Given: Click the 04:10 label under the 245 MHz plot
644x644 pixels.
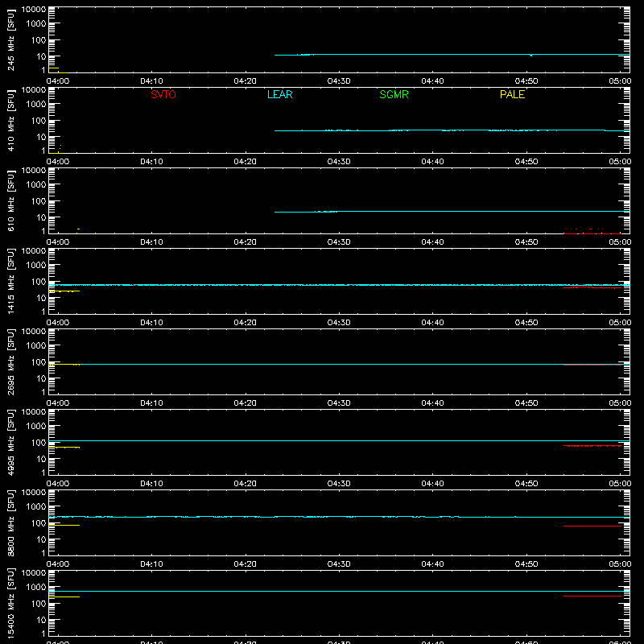Looking at the screenshot, I should (151, 81).
